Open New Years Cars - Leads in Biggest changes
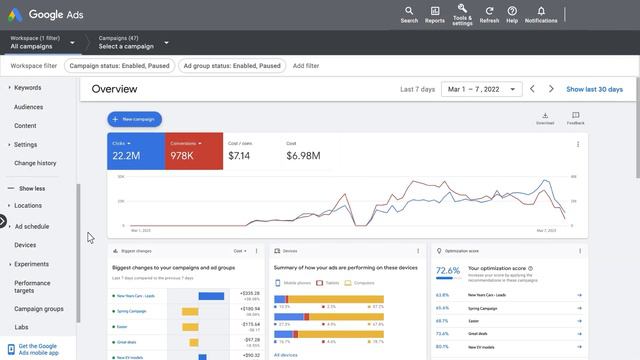This screenshot has width=640, height=360. [136, 296]
